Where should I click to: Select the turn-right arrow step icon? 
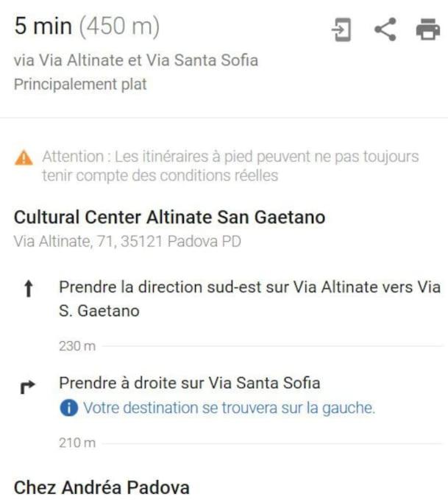pyautogui.click(x=27, y=387)
